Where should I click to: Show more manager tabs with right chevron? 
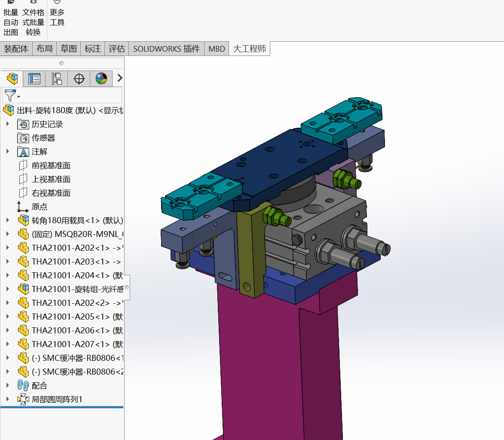click(119, 78)
